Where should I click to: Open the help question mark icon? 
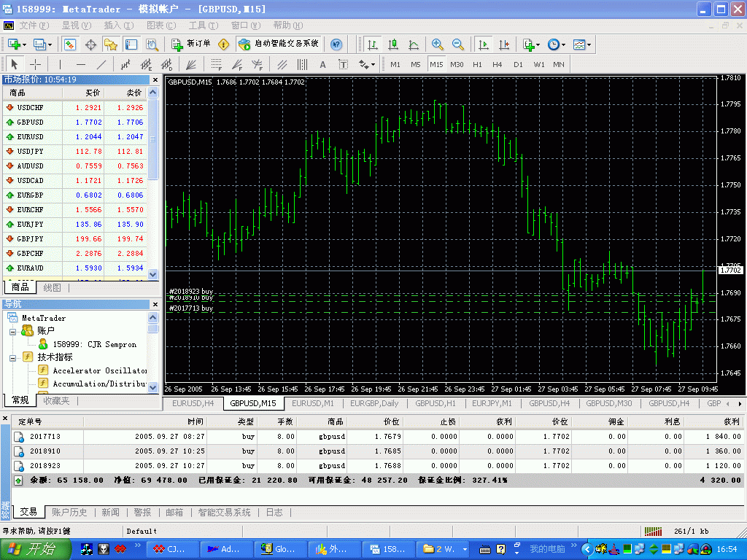coord(336,44)
